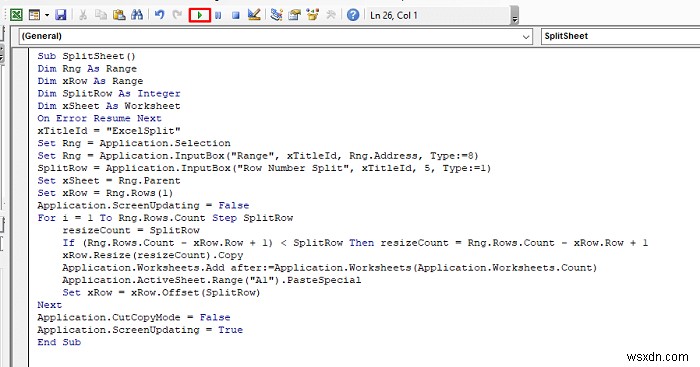Click the Set Rng = Application.Selection line
700x367 pixels.
(134, 143)
